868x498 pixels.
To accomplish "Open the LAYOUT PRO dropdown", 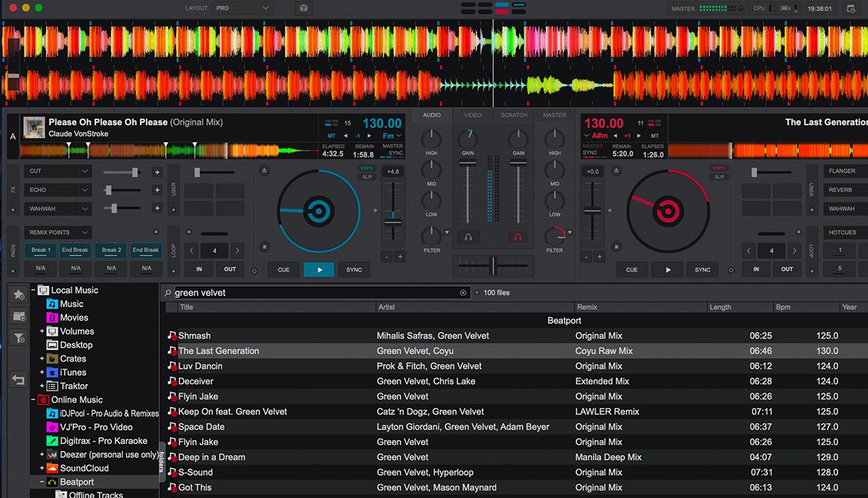I will 242,8.
